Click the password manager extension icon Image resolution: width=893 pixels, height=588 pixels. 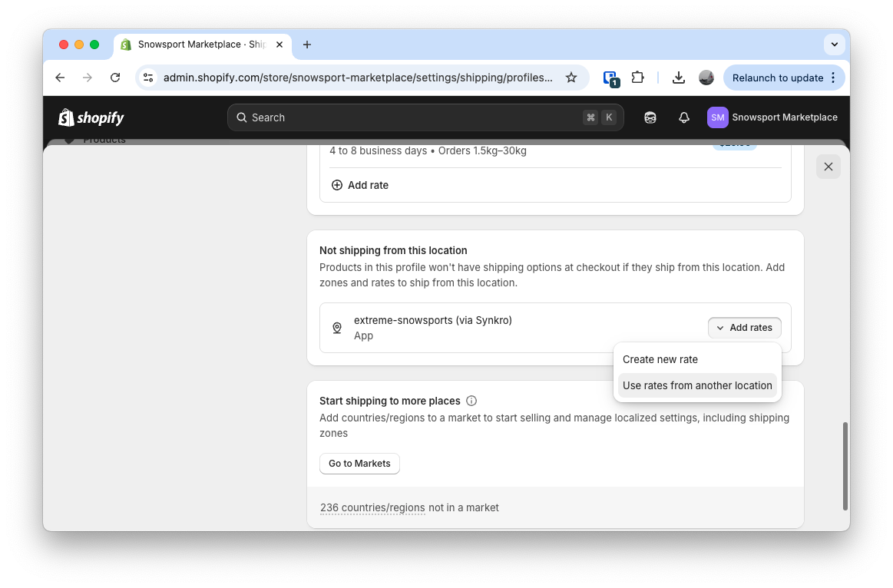pyautogui.click(x=610, y=78)
